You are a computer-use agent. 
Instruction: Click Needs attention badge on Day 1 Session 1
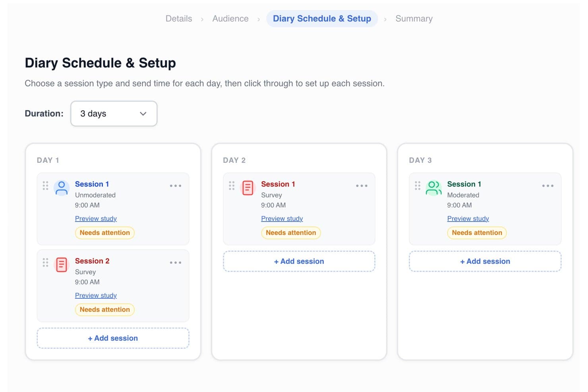pyautogui.click(x=105, y=233)
